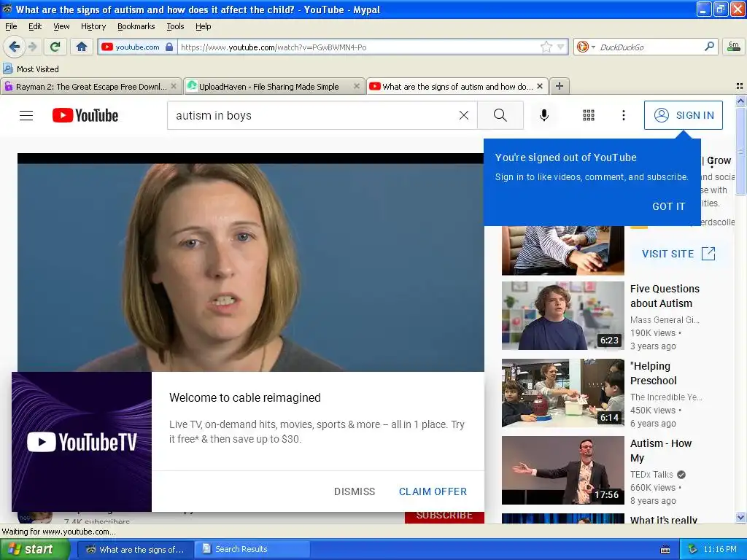The image size is (747, 560).
Task: Click the browser forward arrow
Action: click(x=32, y=47)
